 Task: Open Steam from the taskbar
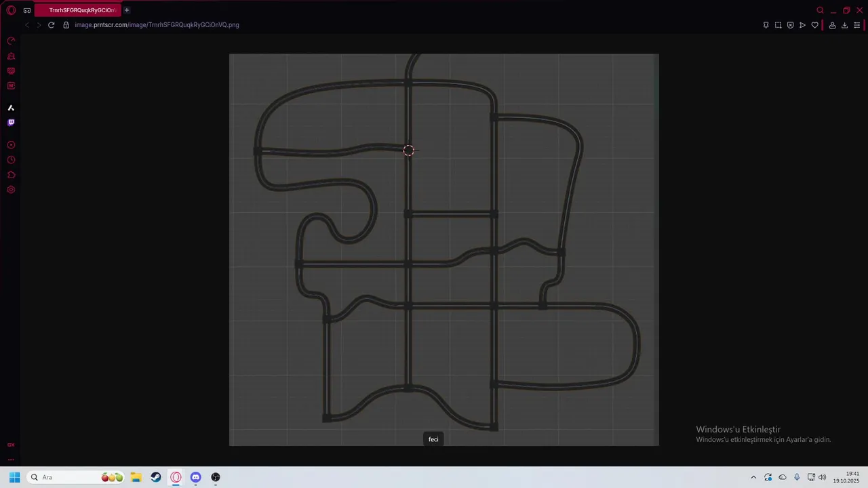click(x=156, y=477)
